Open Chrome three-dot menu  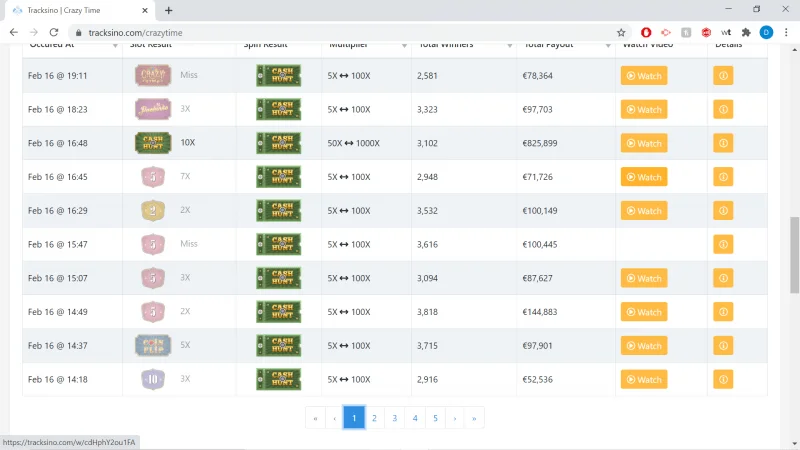coord(786,33)
